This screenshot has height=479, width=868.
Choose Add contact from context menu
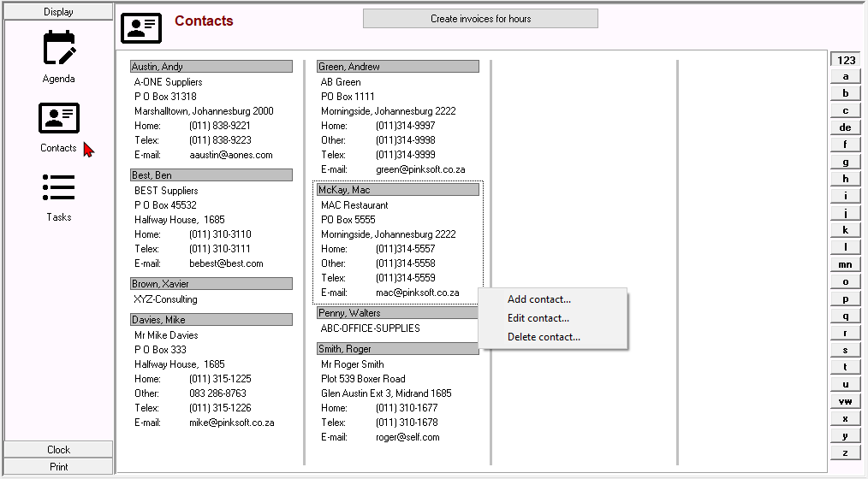click(539, 299)
